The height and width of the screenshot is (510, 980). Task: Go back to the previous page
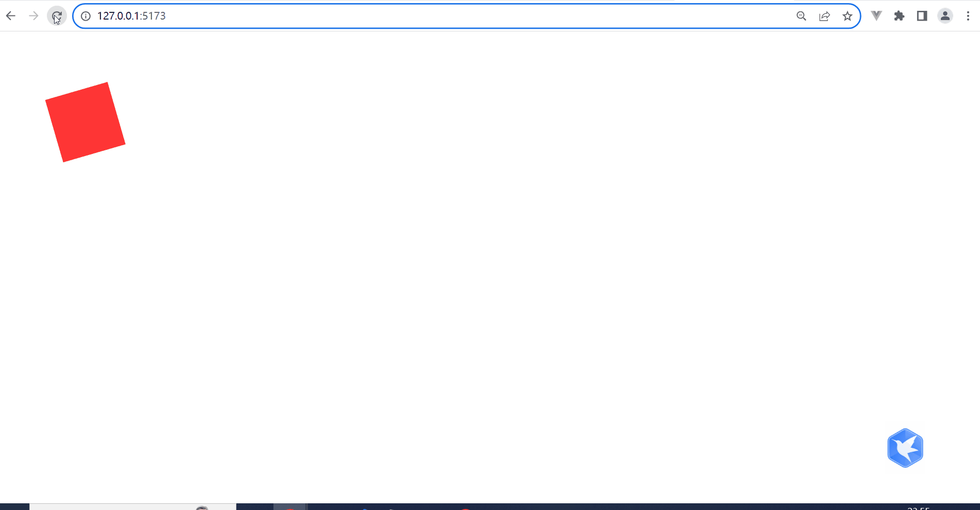click(11, 16)
